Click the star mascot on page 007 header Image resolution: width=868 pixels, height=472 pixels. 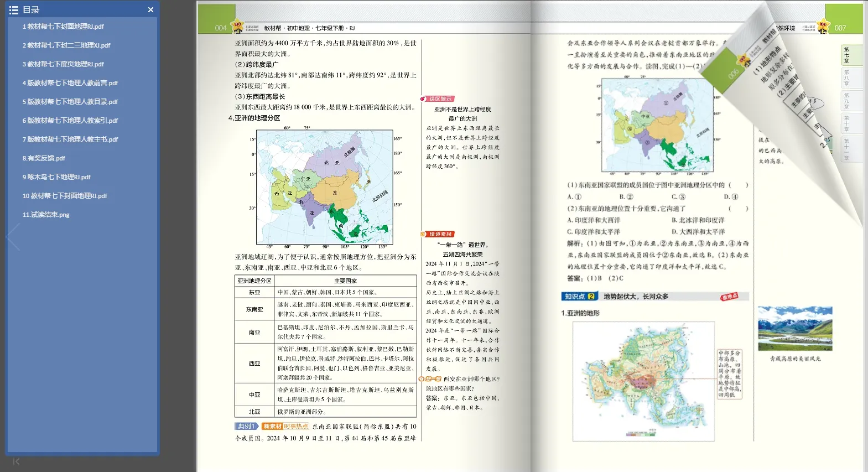823,26
